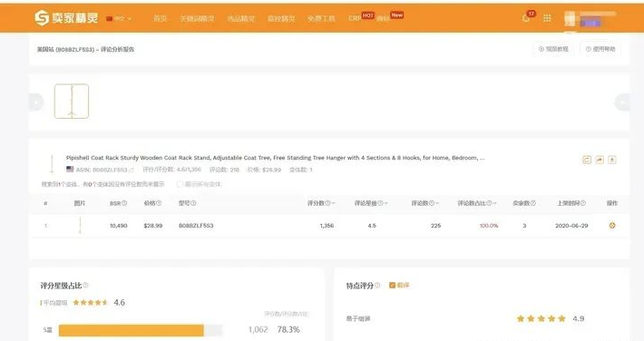Sort by 评分数 column arrow
The height and width of the screenshot is (341, 644).
coord(333,203)
